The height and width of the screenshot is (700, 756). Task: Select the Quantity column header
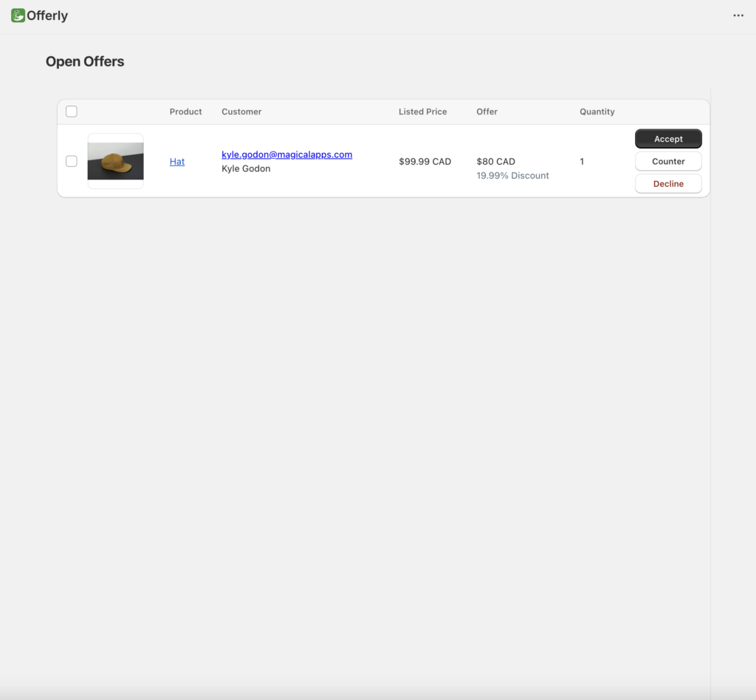(x=597, y=111)
